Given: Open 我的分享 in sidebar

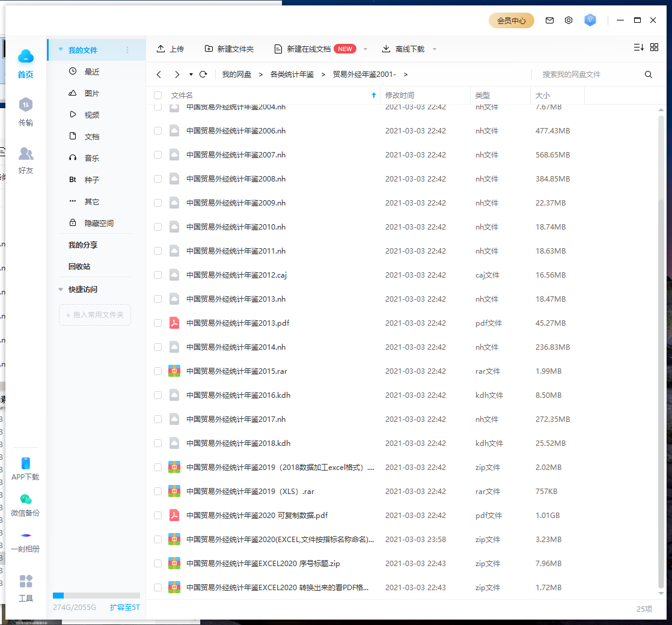Looking at the screenshot, I should pyautogui.click(x=83, y=245).
